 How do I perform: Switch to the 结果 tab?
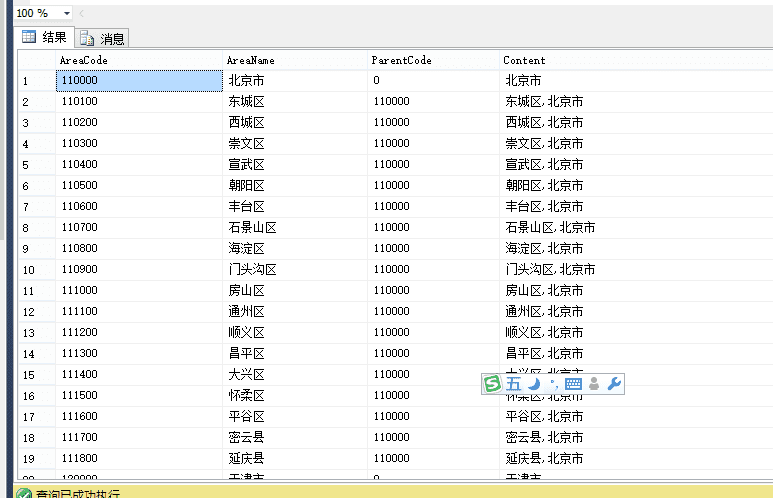(x=44, y=37)
